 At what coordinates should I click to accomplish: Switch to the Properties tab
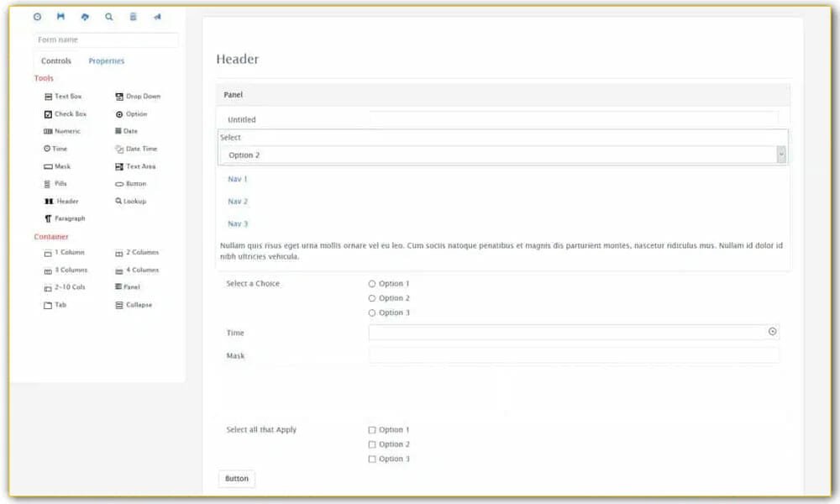coord(106,60)
